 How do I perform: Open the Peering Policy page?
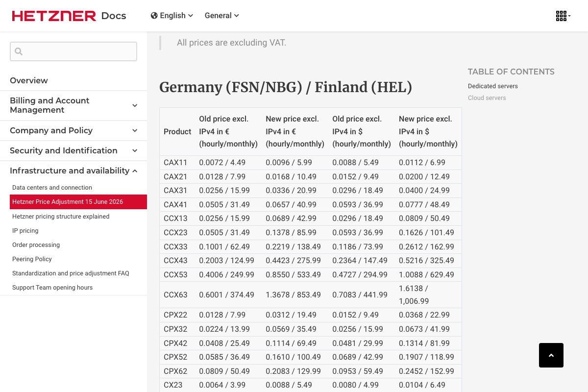coord(32,259)
